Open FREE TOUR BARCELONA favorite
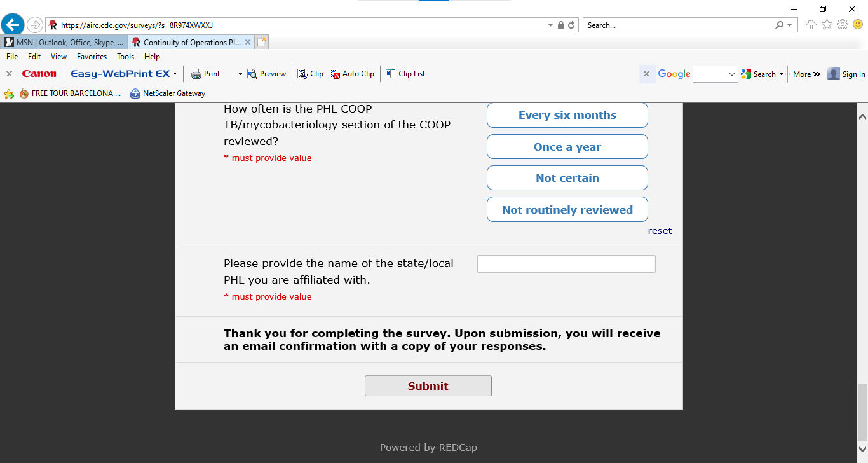 [70, 93]
